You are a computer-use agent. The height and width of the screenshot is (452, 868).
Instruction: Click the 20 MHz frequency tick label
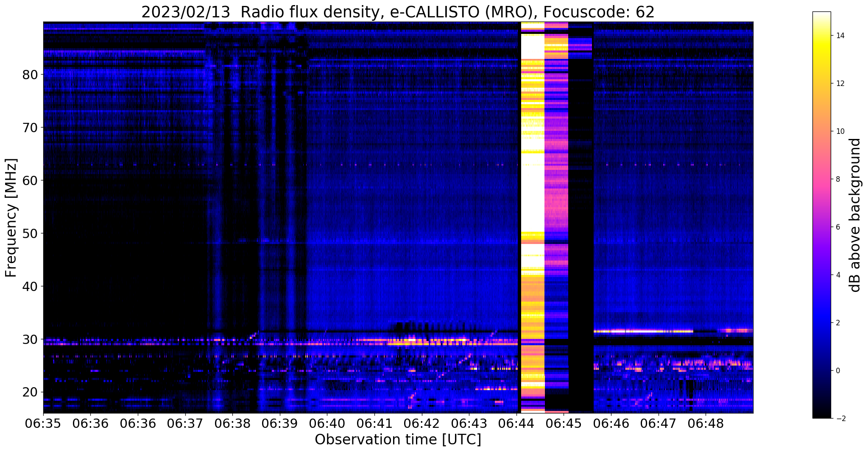coord(30,392)
